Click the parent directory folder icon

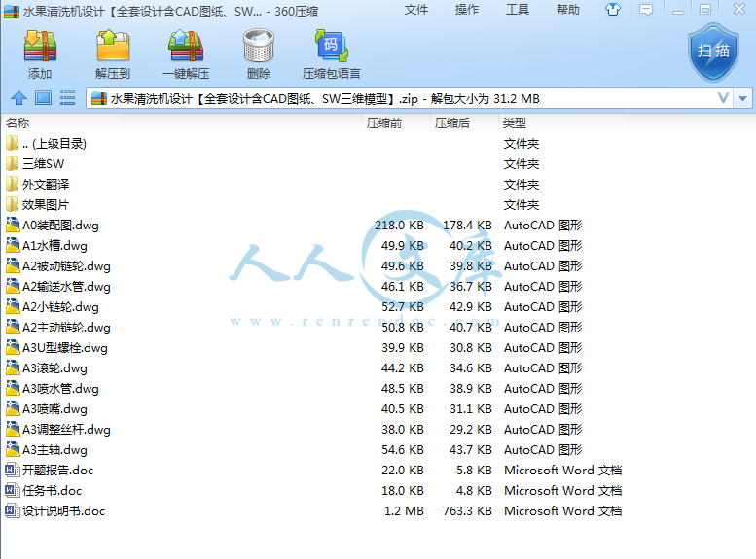pyautogui.click(x=13, y=144)
